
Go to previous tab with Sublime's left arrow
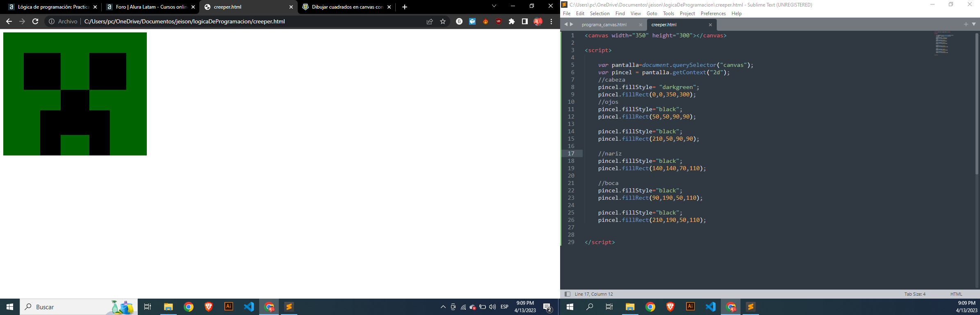(566, 24)
